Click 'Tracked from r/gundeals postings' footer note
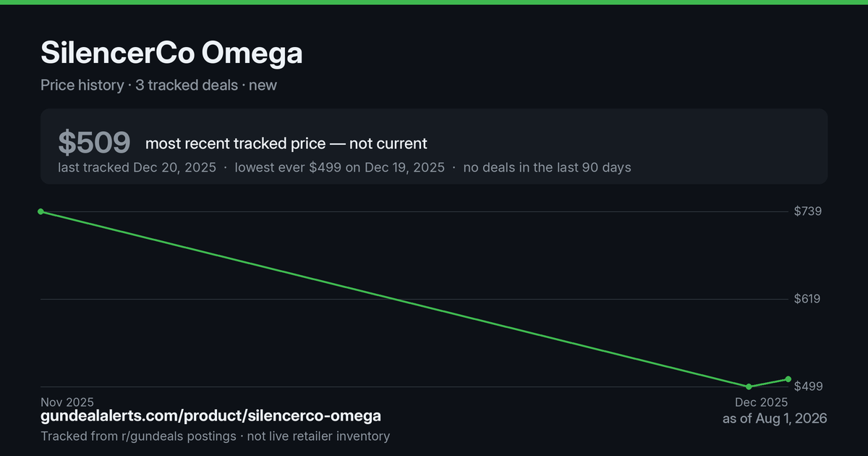 pos(138,436)
